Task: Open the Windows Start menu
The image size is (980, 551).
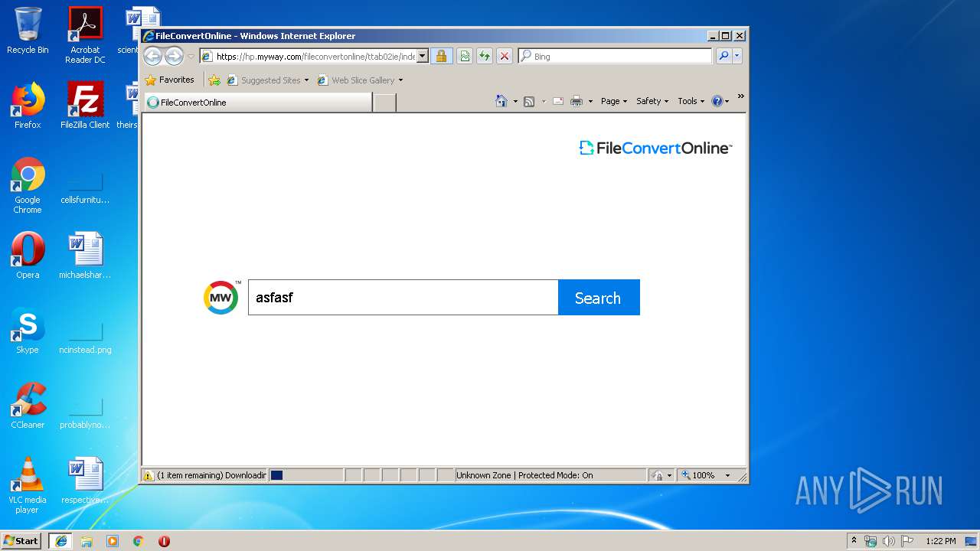Action: [x=21, y=541]
